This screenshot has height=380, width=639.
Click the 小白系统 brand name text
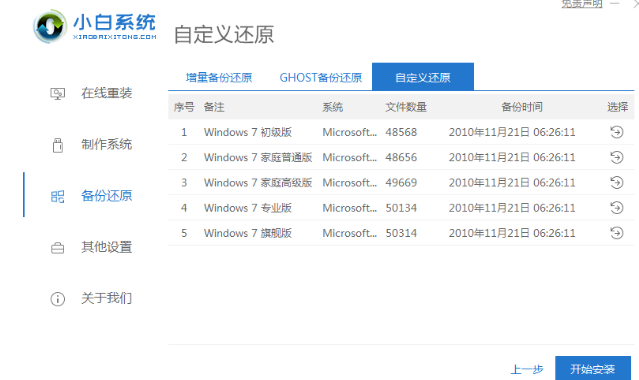[115, 22]
